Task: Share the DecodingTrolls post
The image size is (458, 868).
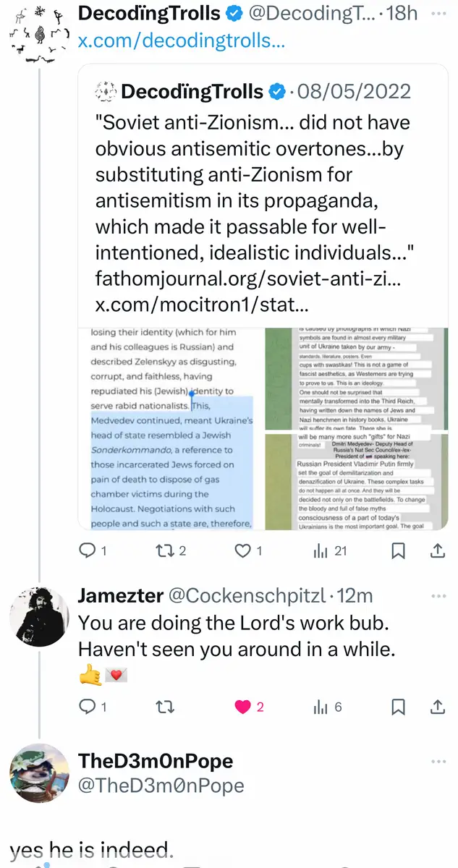Action: [x=438, y=551]
